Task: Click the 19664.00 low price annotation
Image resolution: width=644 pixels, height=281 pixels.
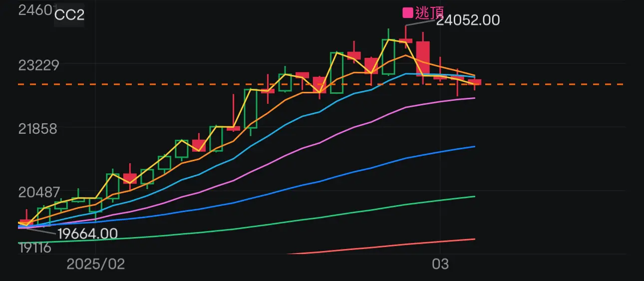Action: (87, 234)
